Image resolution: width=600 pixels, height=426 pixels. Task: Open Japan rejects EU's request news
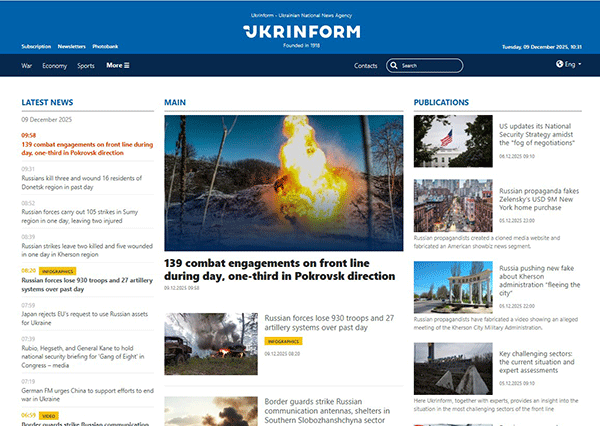coord(85,318)
